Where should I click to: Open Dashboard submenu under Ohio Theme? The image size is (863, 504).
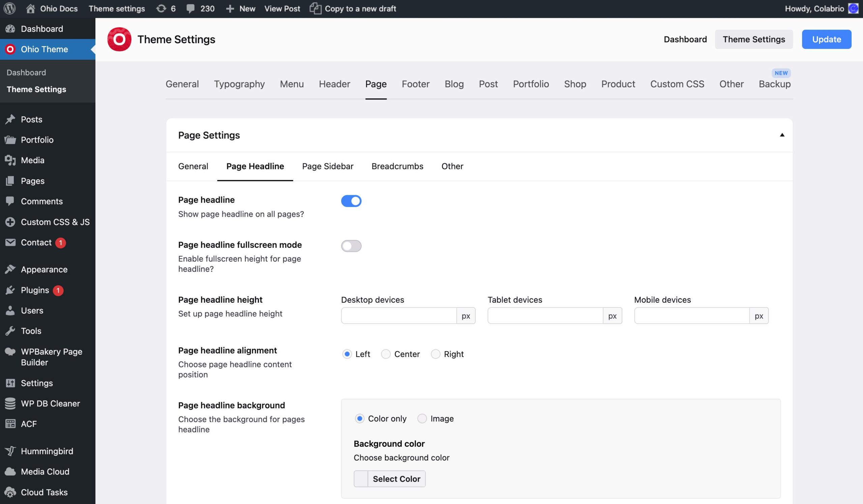click(x=26, y=72)
